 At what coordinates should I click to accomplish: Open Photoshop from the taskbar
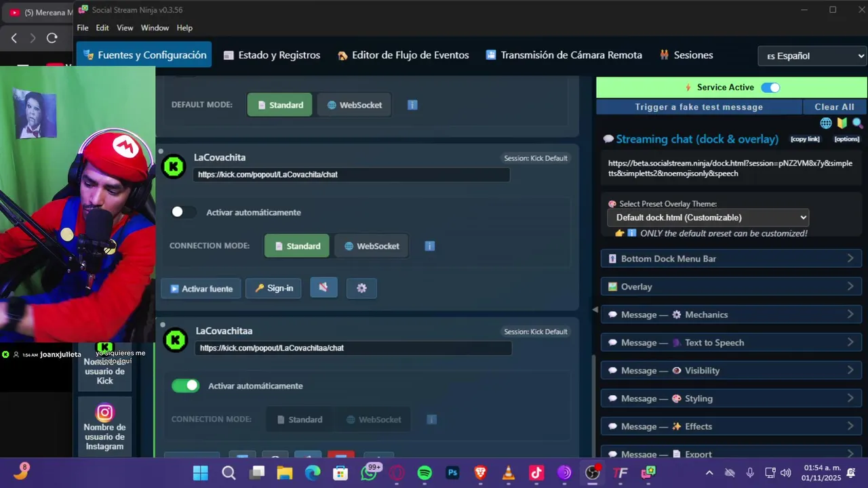452,473
